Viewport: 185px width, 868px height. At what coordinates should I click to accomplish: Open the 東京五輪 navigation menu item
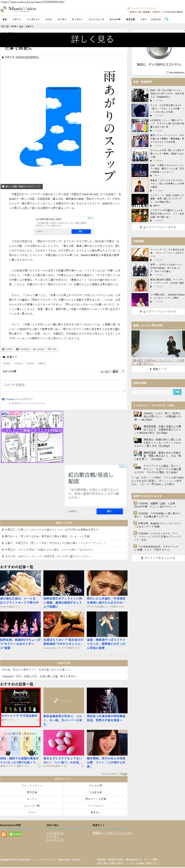131,19
